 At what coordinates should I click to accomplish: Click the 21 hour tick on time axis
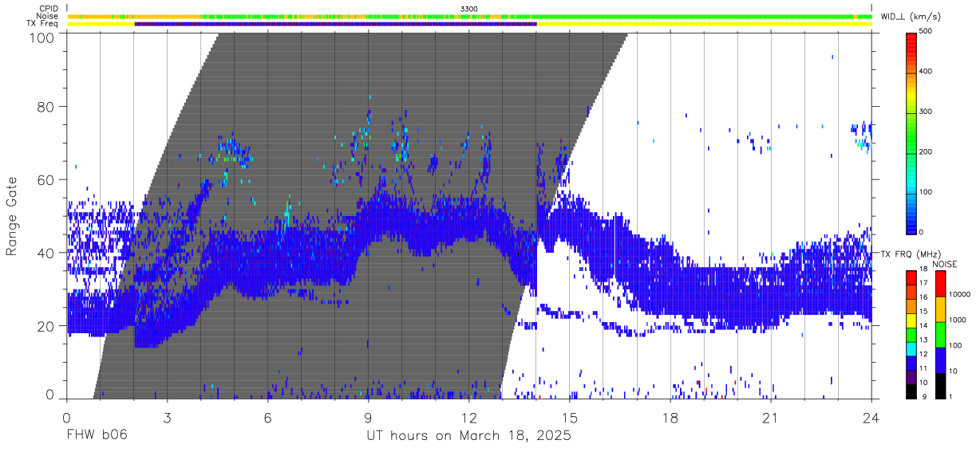771,417
